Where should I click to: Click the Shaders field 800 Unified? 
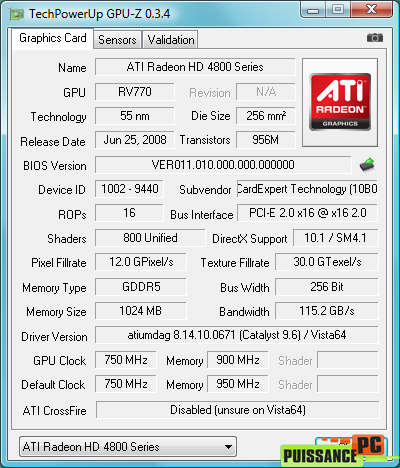[x=150, y=238]
